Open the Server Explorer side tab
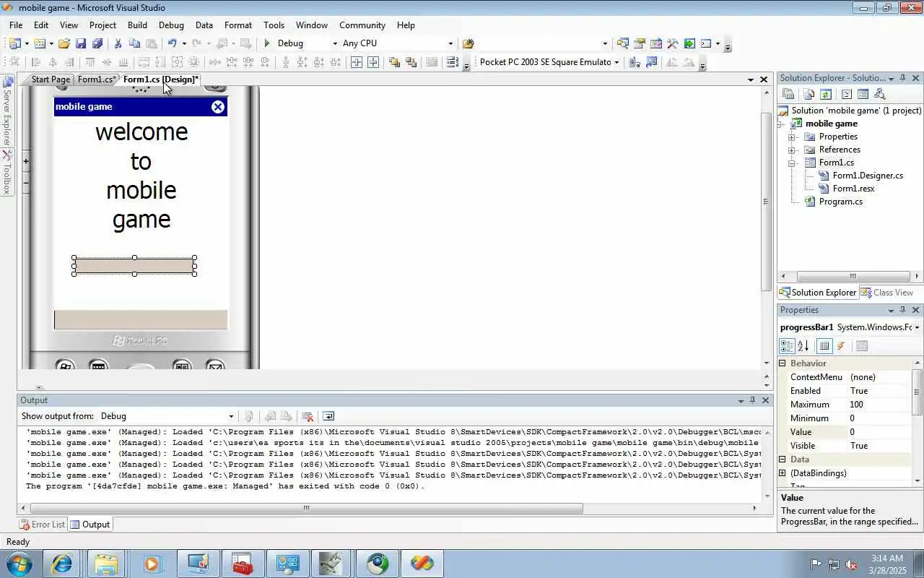This screenshot has height=578, width=924. click(x=7, y=112)
